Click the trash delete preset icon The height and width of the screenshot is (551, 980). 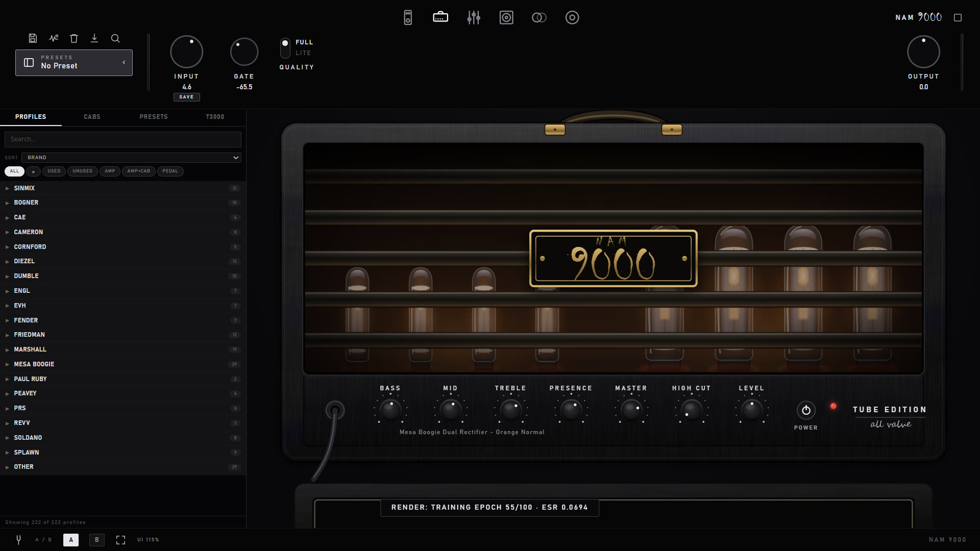[74, 38]
